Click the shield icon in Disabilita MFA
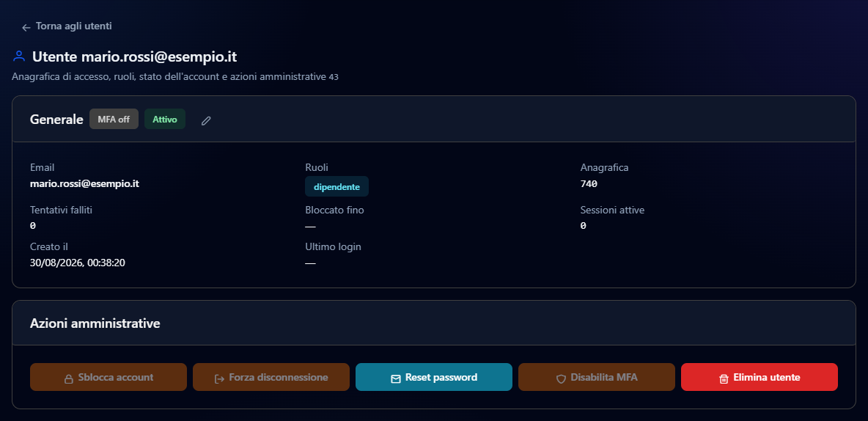This screenshot has height=421, width=868. (x=561, y=379)
